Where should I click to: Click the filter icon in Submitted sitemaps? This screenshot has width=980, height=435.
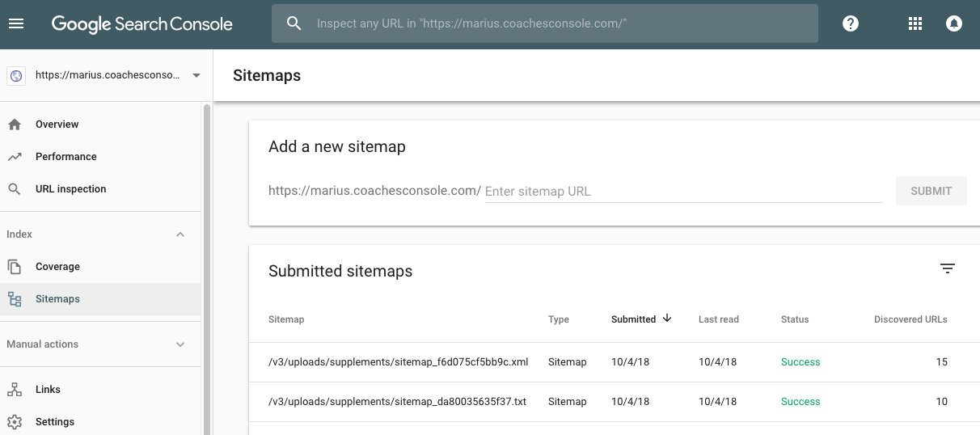[948, 269]
